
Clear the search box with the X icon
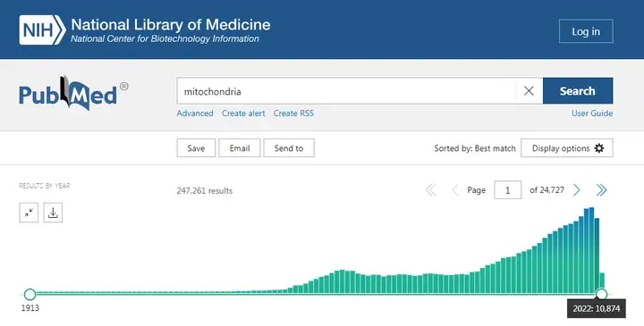(x=529, y=91)
